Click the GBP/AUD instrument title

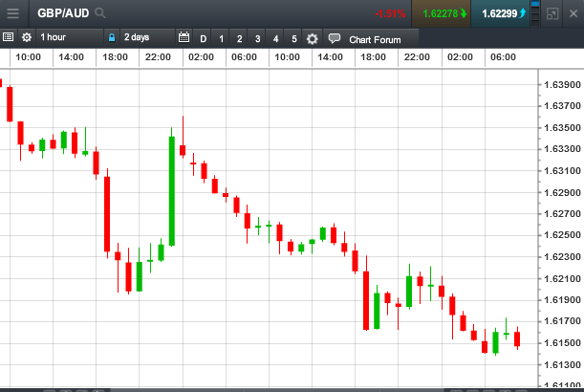tap(63, 13)
